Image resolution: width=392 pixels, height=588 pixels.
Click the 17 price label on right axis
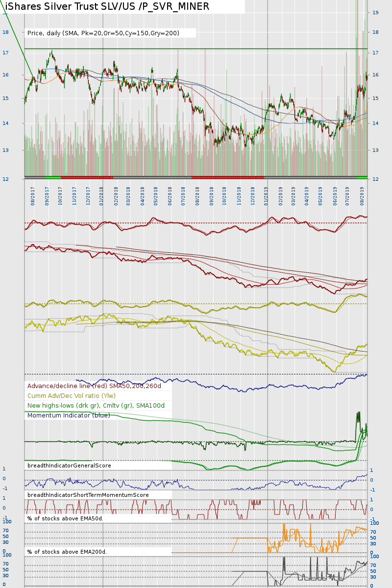click(x=375, y=52)
